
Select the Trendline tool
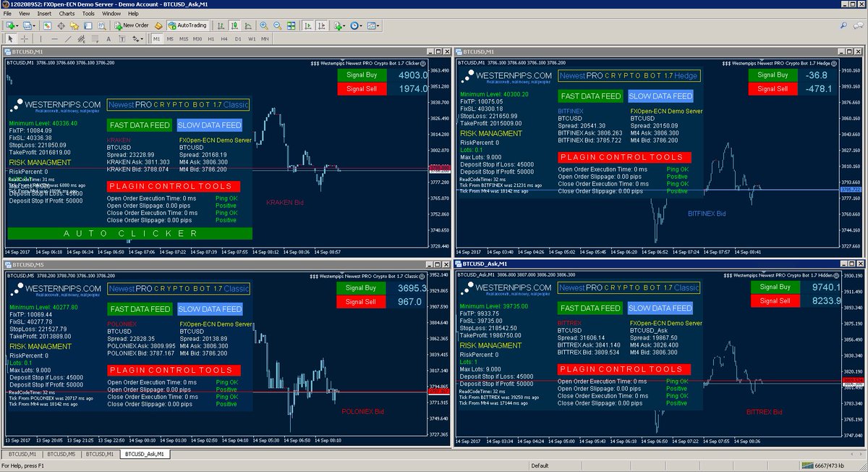[68, 39]
